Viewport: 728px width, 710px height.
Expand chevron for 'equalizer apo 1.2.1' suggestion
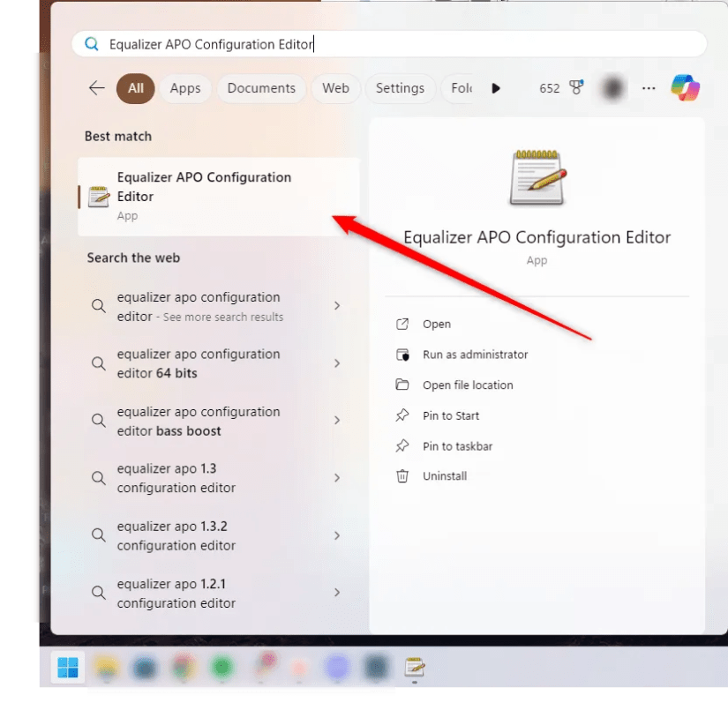pos(337,592)
